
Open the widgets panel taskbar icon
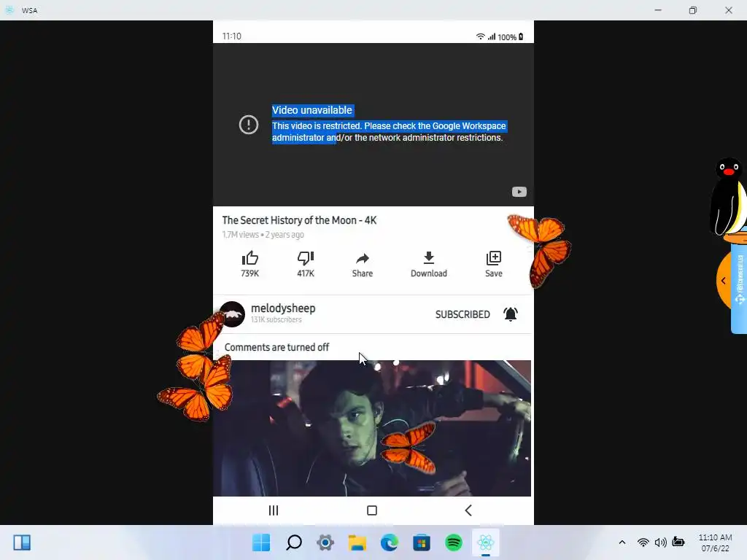22,542
